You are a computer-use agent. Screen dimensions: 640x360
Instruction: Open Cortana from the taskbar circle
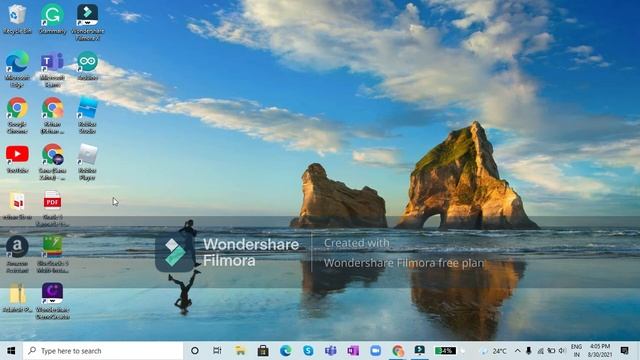click(x=195, y=351)
